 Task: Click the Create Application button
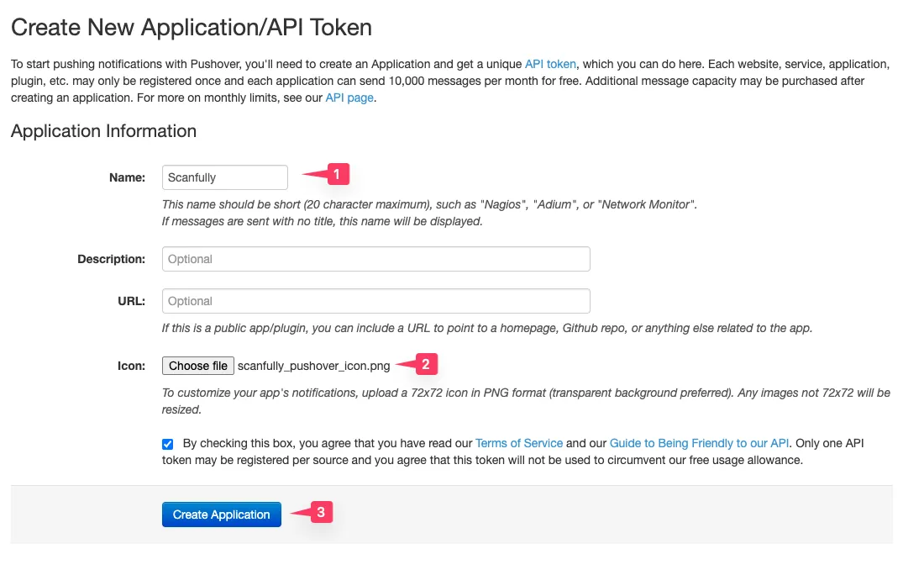click(222, 515)
